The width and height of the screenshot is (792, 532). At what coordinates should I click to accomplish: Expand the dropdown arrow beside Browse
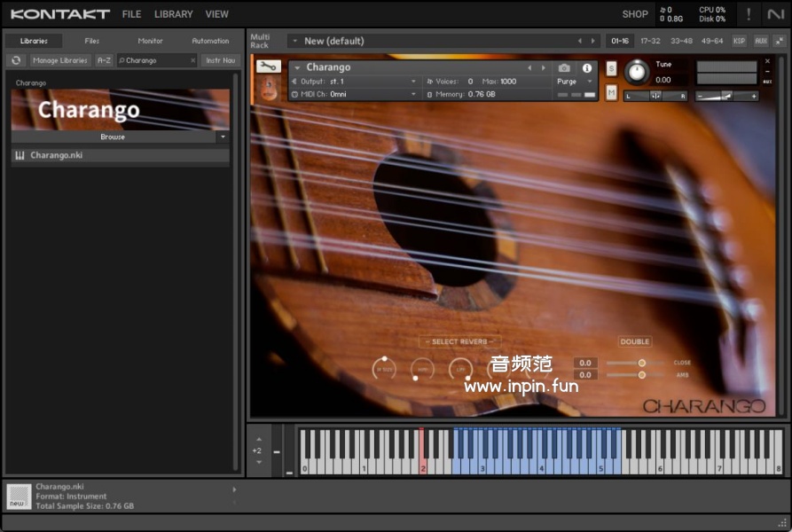coord(223,137)
